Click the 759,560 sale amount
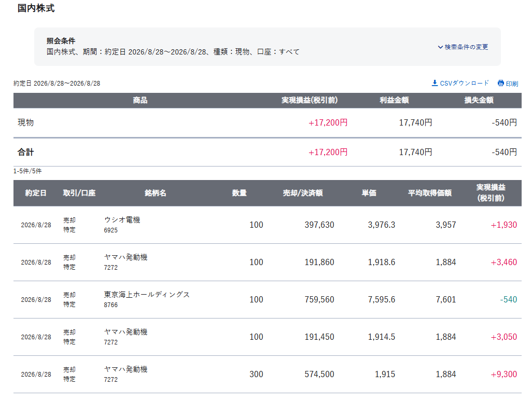Viewport: 532px width, 401px height. click(319, 299)
